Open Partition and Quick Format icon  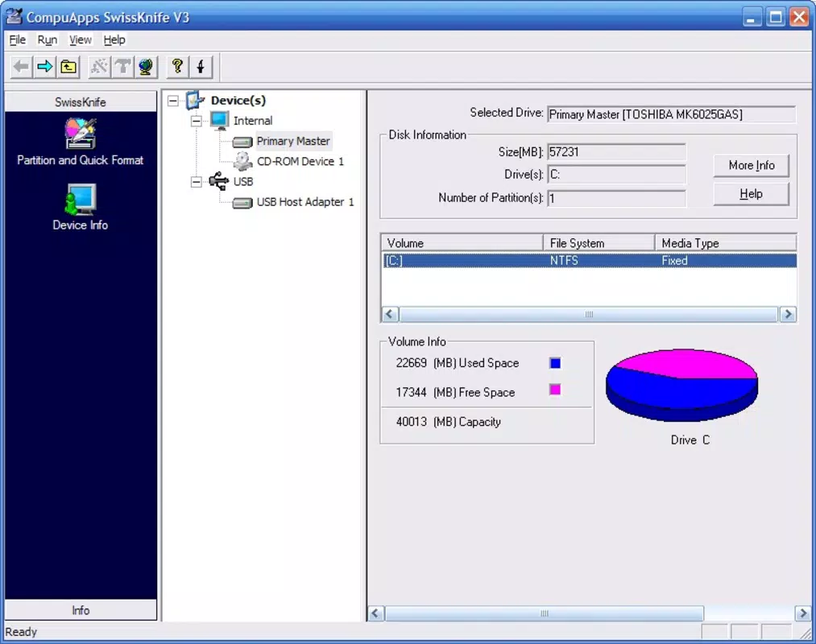click(80, 134)
